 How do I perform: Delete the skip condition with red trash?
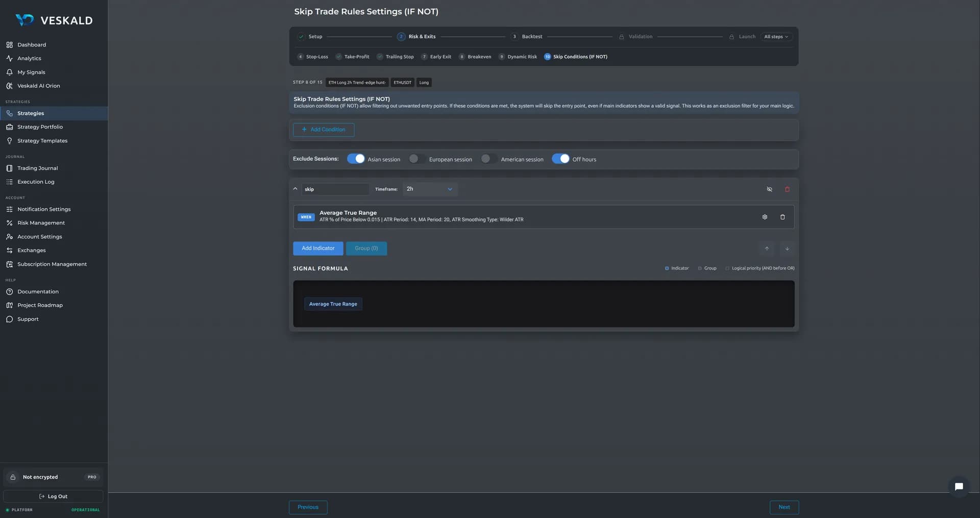[787, 189]
